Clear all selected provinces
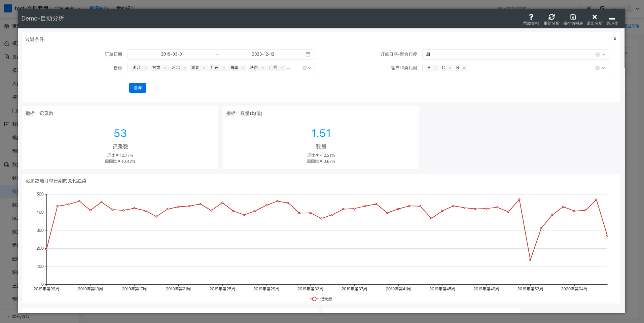The image size is (644, 323). coord(305,68)
